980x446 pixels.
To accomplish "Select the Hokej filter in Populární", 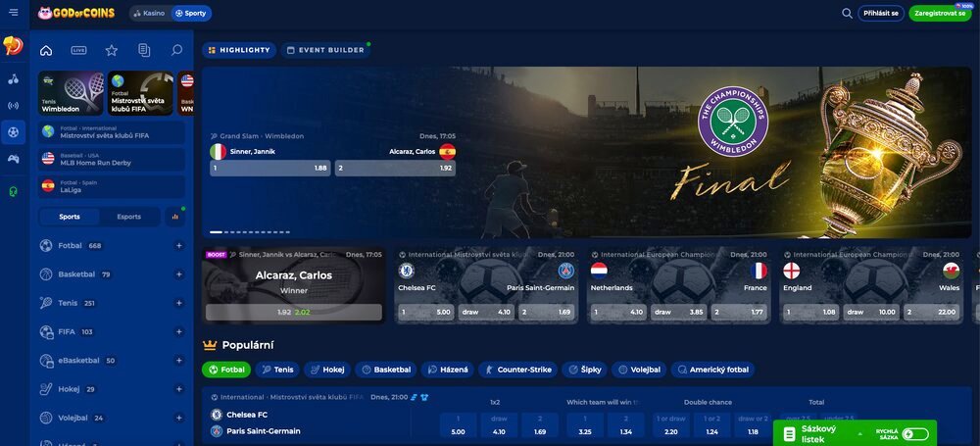I will click(326, 370).
